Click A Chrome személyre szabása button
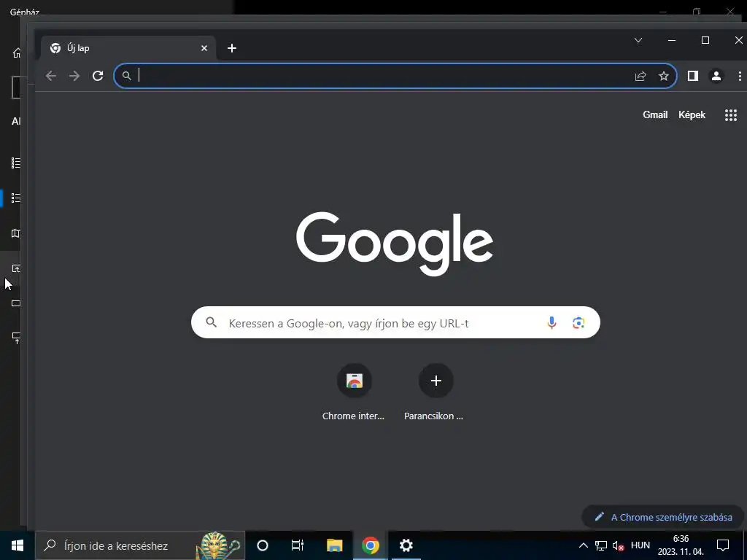 (x=663, y=517)
